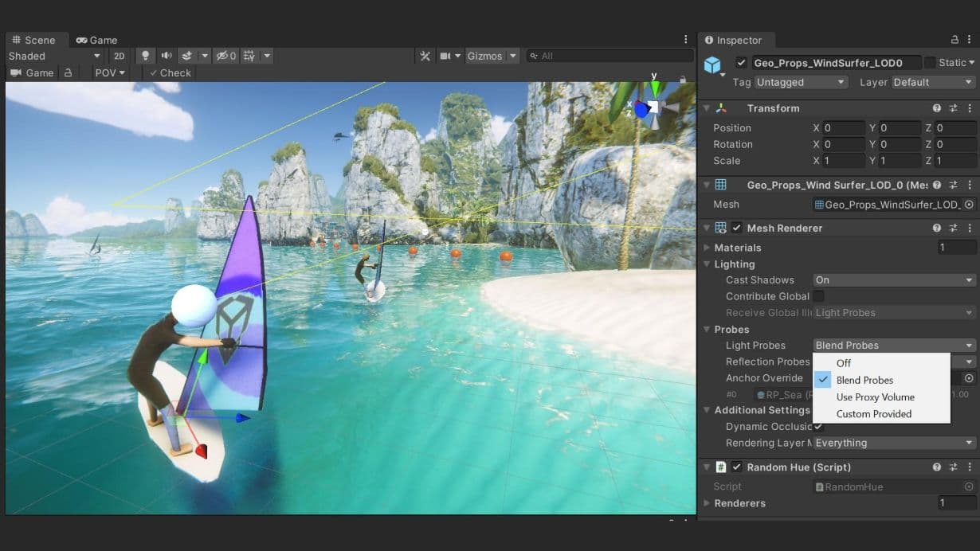Click the scene visibility crossed-eye icon
Viewport: 980px width, 551px height.
coord(221,56)
